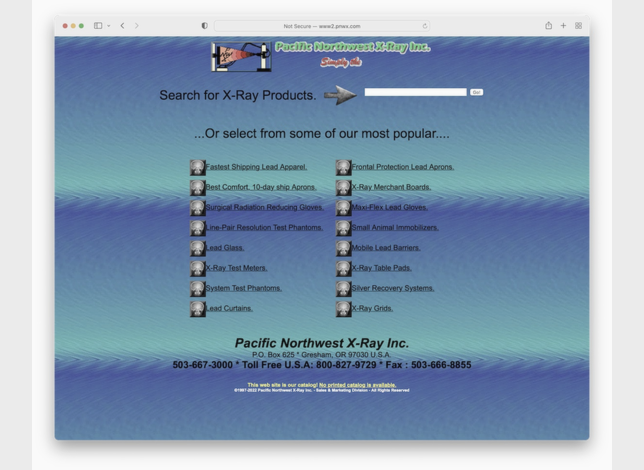Expand the sidebar dropdown chevron
This screenshot has width=644, height=470.
[x=108, y=26]
